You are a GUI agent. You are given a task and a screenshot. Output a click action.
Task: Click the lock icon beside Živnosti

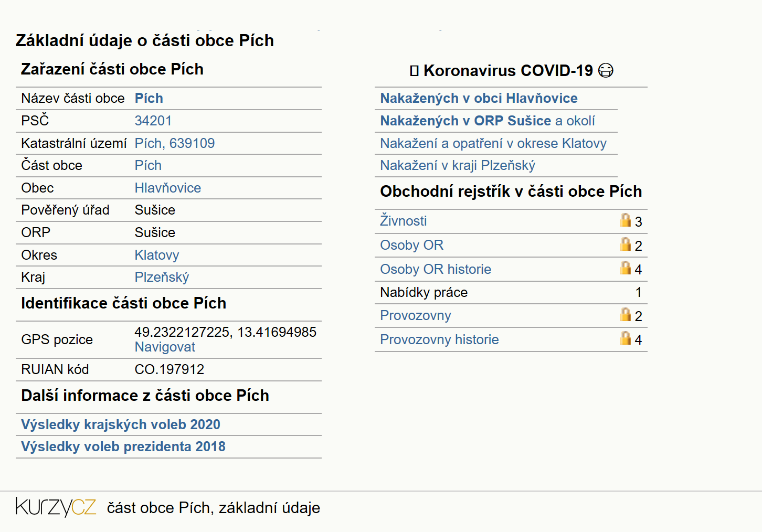tap(625, 220)
